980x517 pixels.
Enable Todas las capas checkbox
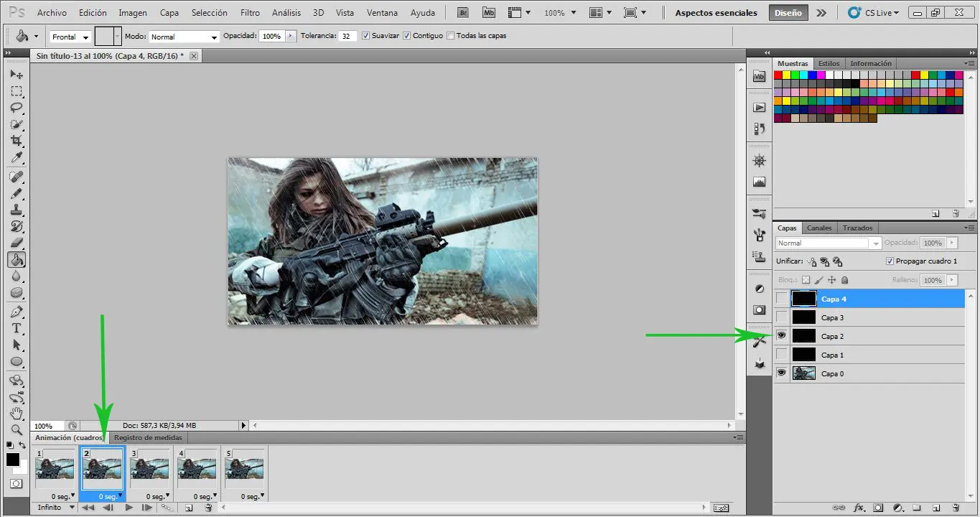coord(450,36)
